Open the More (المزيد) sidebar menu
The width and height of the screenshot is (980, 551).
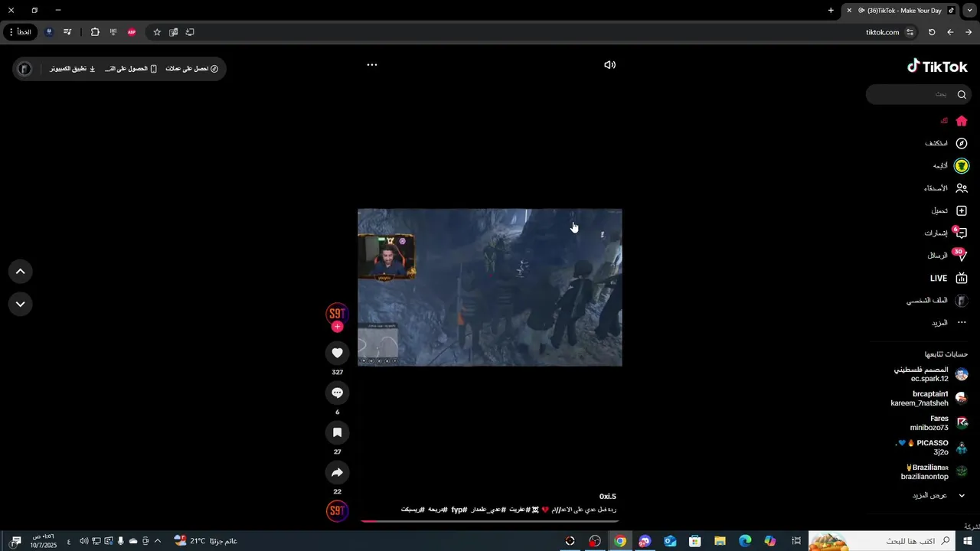click(949, 323)
